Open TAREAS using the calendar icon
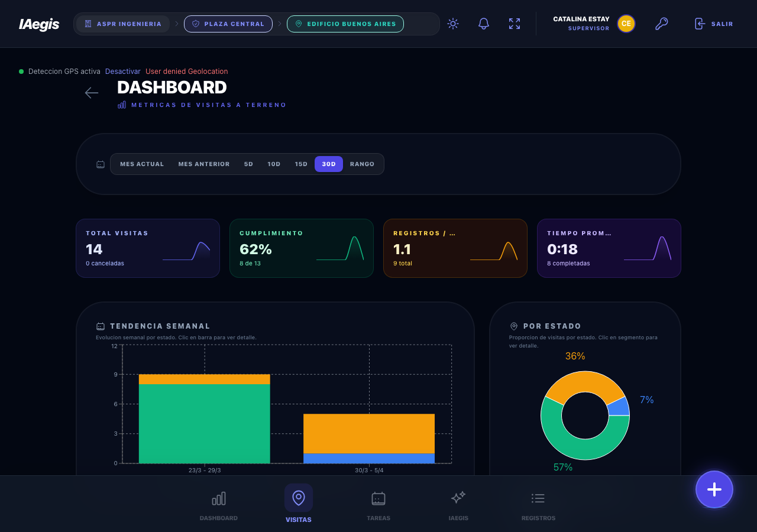This screenshot has height=532, width=757. coord(378,498)
